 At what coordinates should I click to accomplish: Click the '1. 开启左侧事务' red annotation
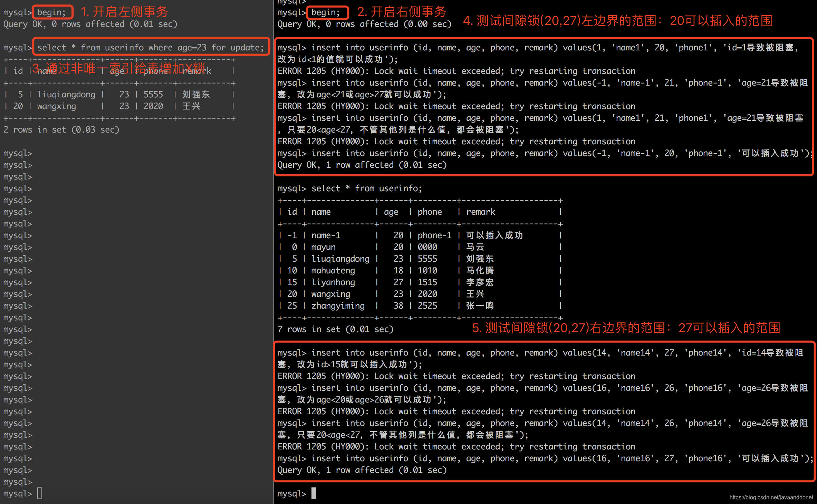(x=124, y=12)
